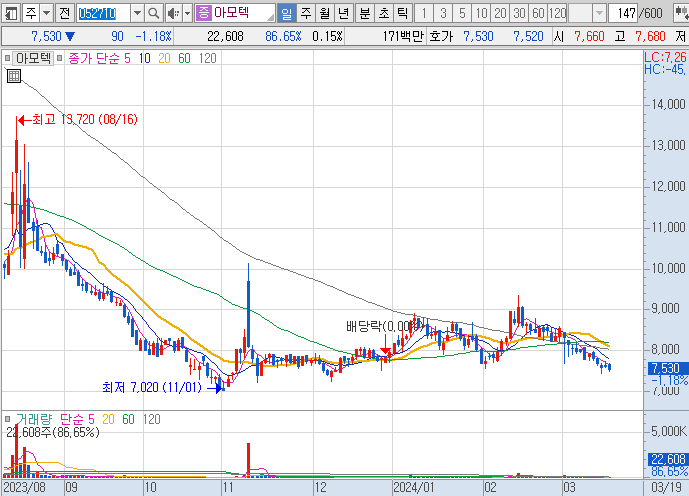
Task: Select the 년 yearly period button
Action: (x=344, y=13)
